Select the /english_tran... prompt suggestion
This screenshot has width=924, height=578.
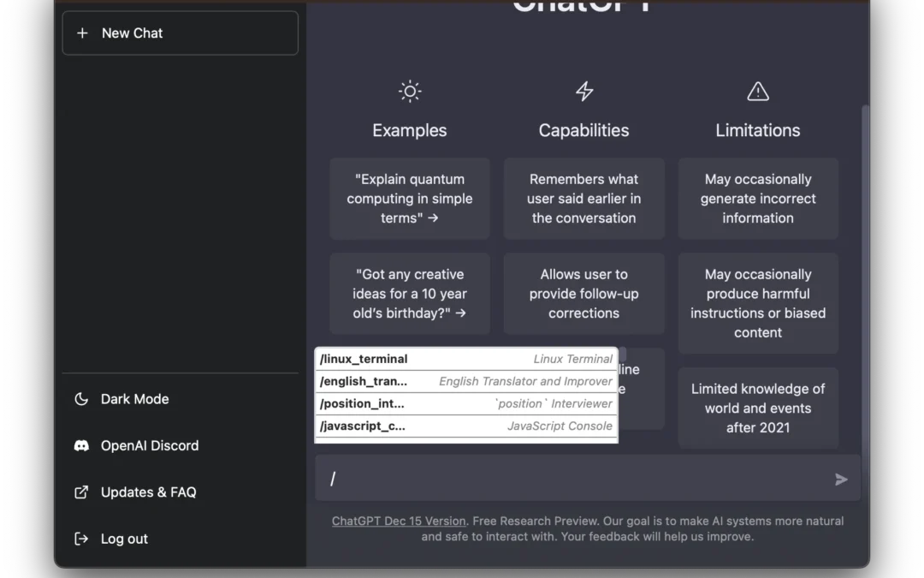point(466,381)
